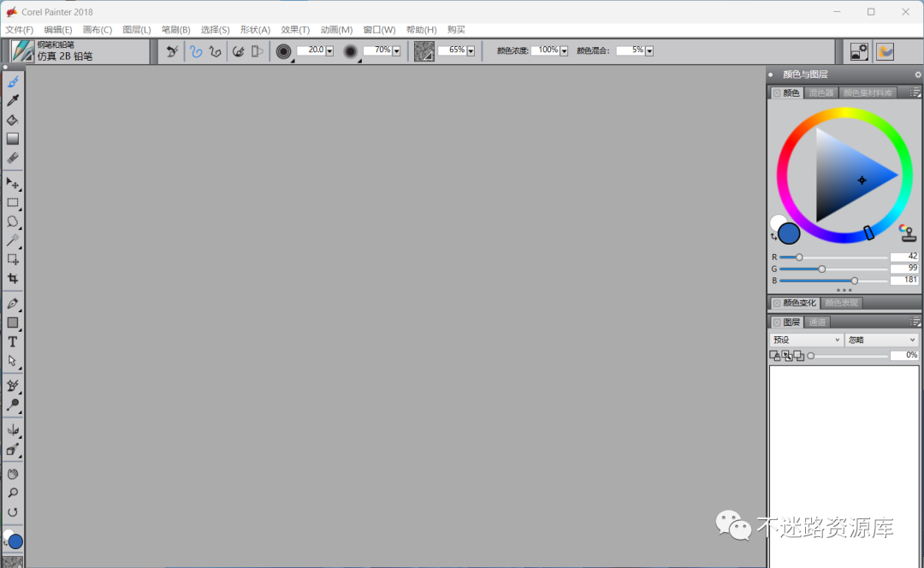Select the Eraser tool
The height and width of the screenshot is (568, 924).
(13, 158)
